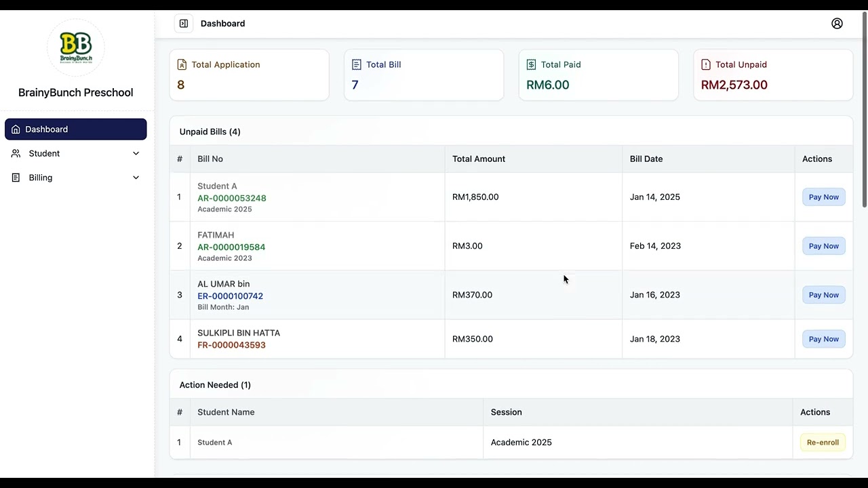The width and height of the screenshot is (868, 488).
Task: Click the Jan 16, 2023 date
Action: pyautogui.click(x=655, y=295)
